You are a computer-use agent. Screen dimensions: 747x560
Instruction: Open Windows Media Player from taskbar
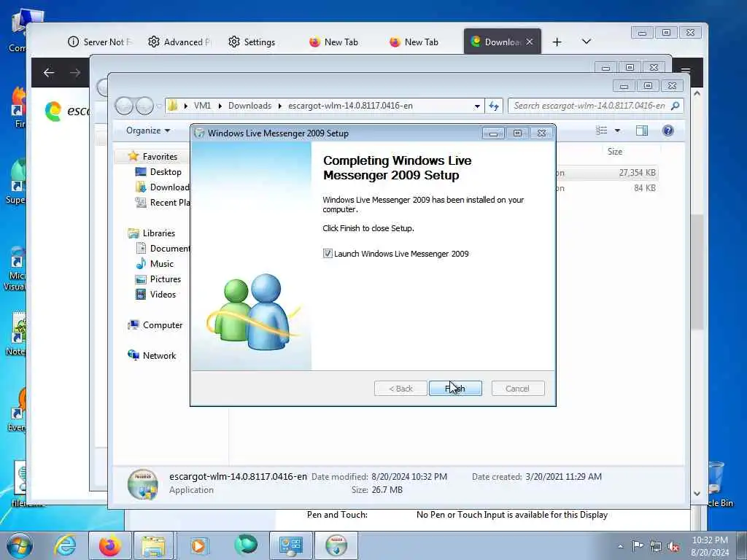[198, 545]
